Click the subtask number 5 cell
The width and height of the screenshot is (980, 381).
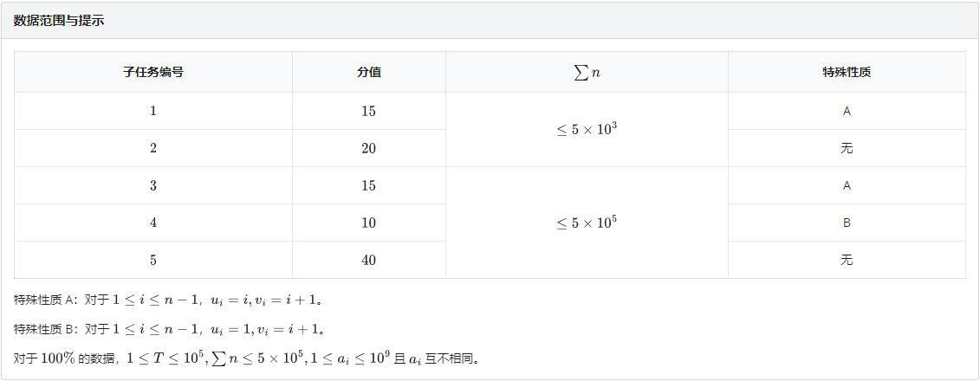(153, 260)
